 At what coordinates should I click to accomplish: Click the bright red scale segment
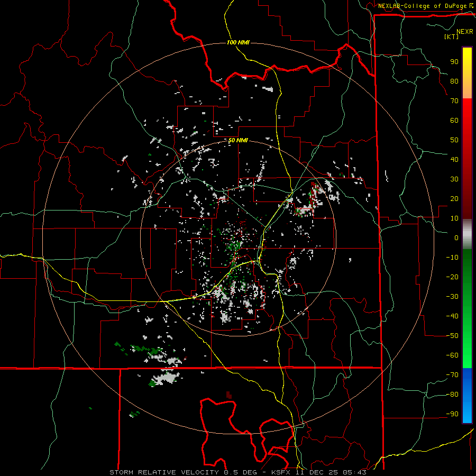(467, 122)
